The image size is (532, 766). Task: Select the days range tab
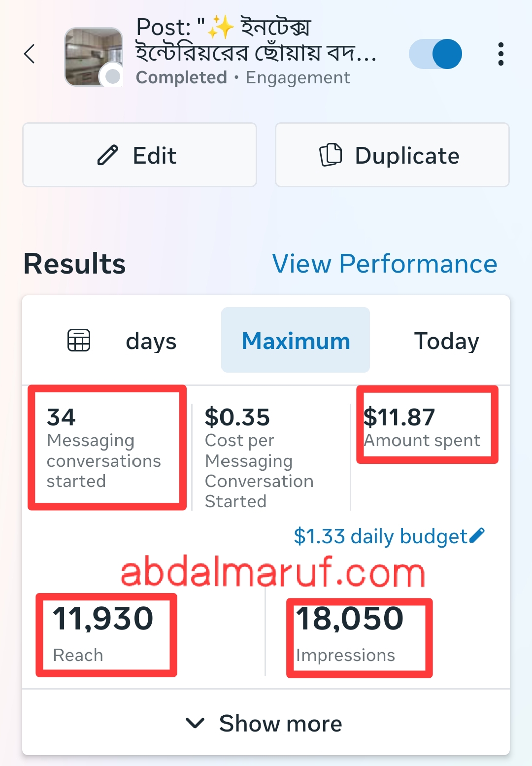(x=151, y=341)
